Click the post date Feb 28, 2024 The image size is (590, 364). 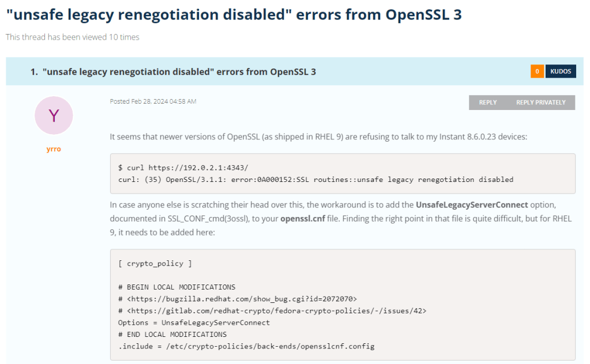[153, 101]
